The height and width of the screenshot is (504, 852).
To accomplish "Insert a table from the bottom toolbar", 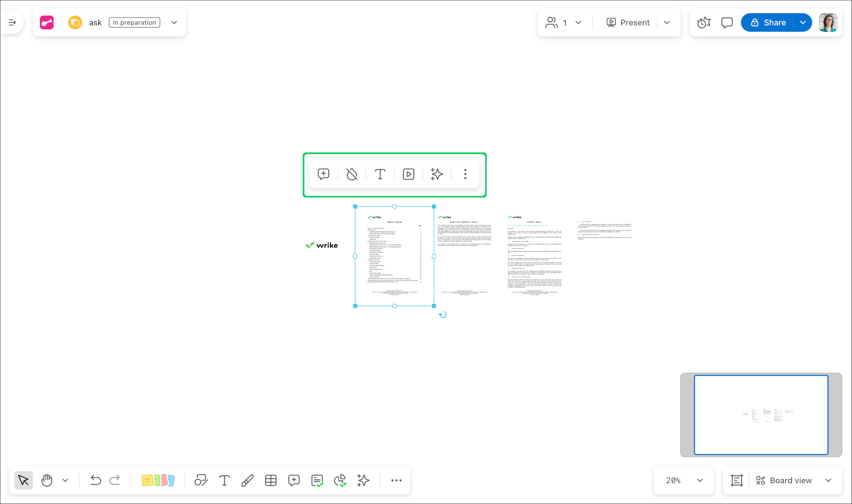I will 271,480.
